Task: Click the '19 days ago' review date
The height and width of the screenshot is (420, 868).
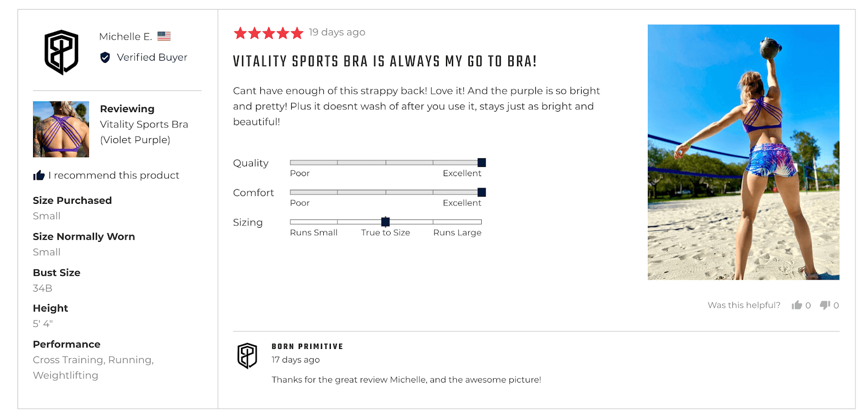Action: pos(337,32)
